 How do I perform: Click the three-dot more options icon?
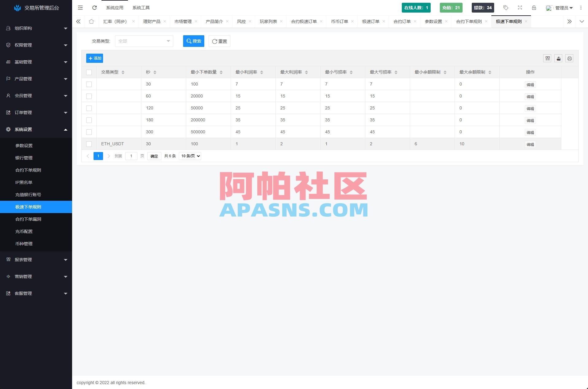581,8
